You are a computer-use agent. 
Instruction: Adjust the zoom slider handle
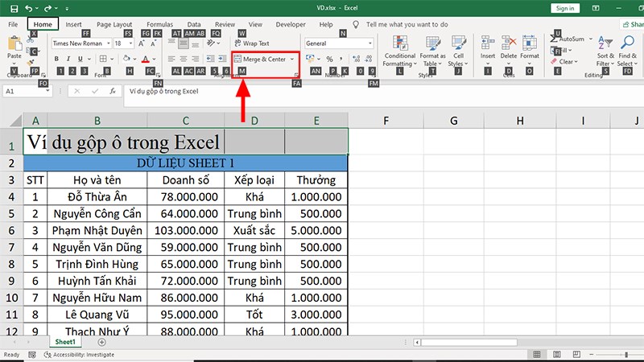[626, 355]
